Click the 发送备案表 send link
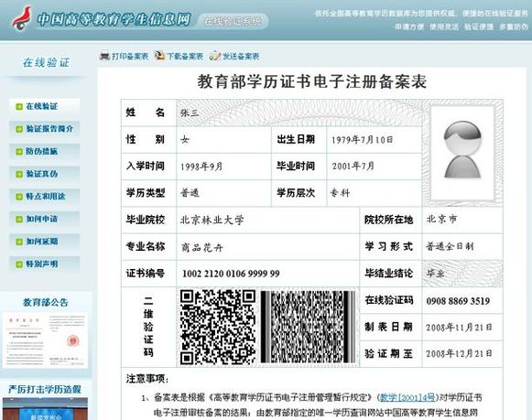Image resolution: width=532 pixels, height=420 pixels. 241,56
